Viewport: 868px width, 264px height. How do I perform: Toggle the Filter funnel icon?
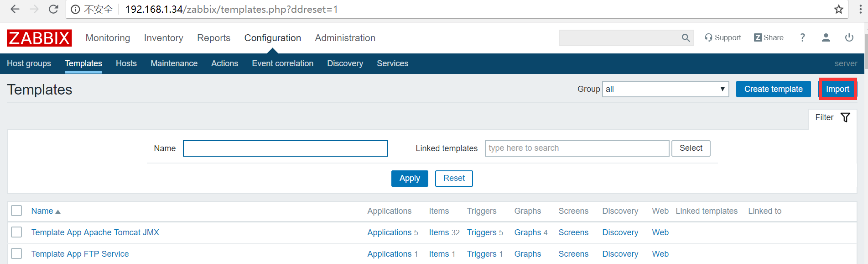tap(845, 117)
